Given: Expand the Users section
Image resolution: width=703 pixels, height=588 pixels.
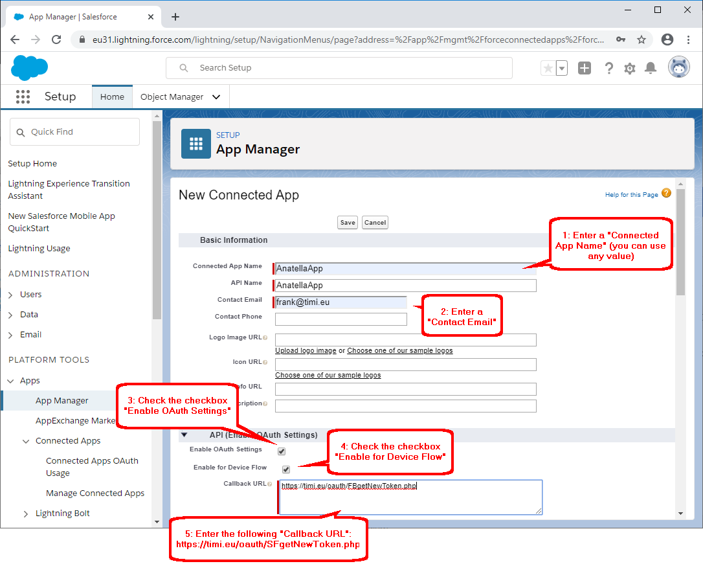Looking at the screenshot, I should 10,295.
